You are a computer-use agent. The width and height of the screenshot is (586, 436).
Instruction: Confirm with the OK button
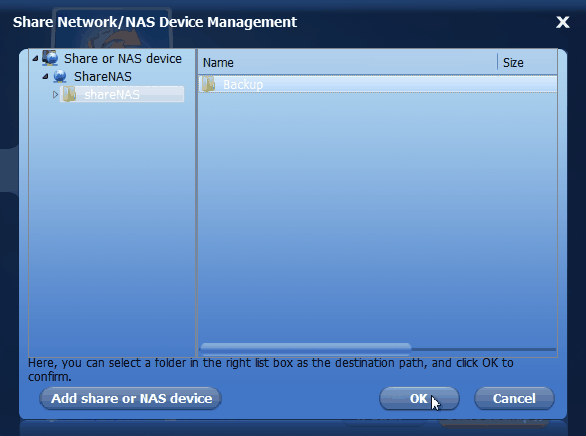coord(419,399)
